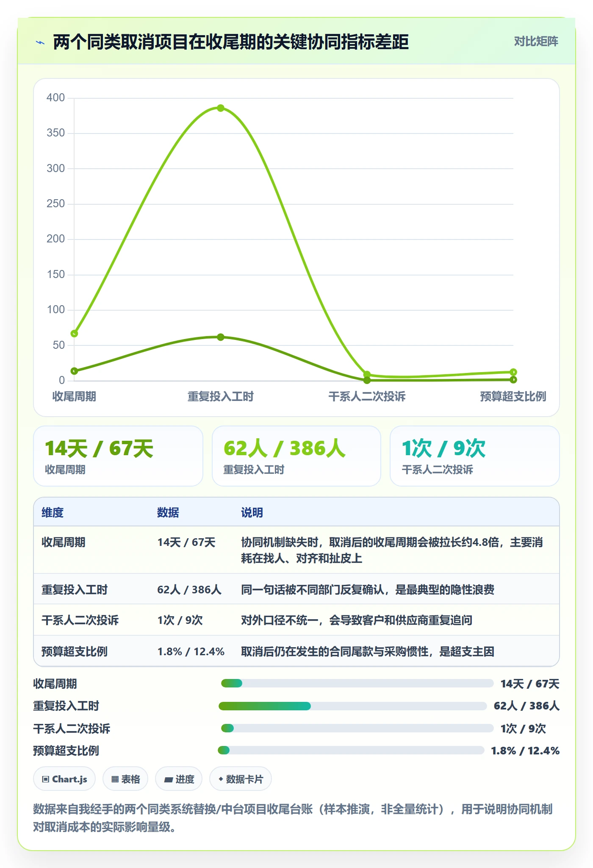Click the 进度 tag chip
The image size is (593, 868).
179,779
